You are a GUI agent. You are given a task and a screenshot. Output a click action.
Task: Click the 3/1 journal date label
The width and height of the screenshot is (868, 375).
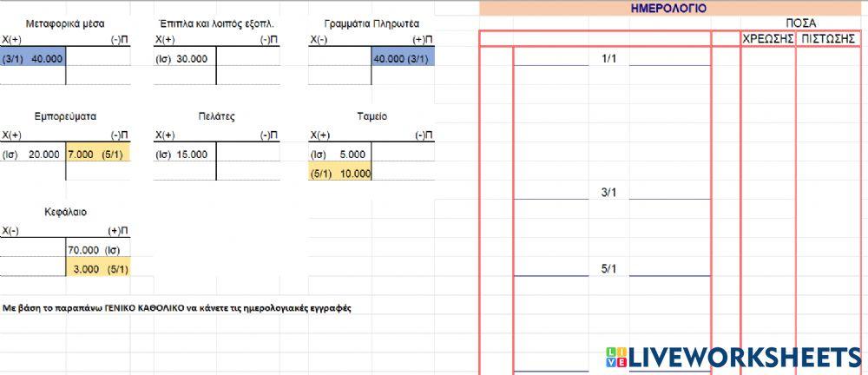pyautogui.click(x=608, y=192)
